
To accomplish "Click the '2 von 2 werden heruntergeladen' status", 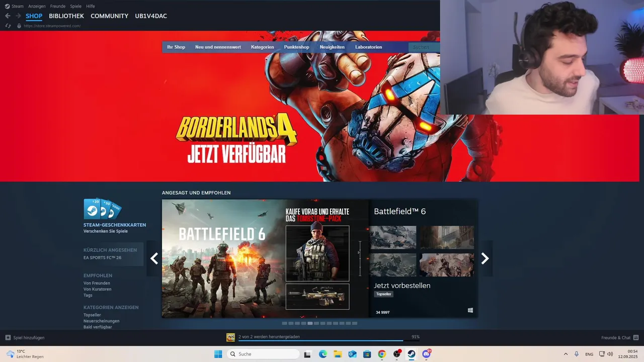I will (269, 337).
